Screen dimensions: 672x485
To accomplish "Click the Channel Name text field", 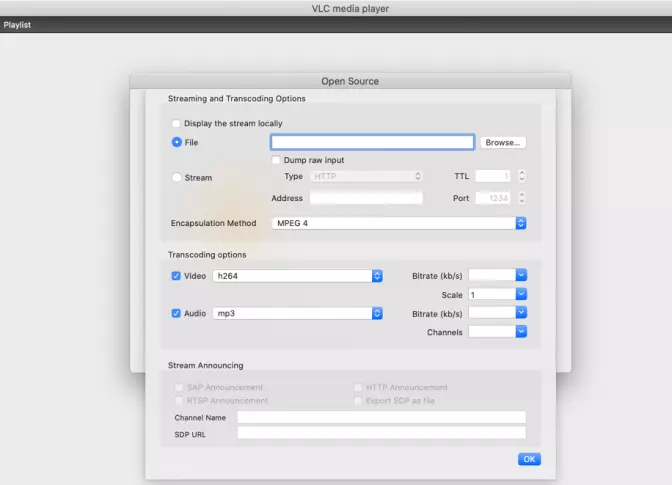I will point(382,417).
